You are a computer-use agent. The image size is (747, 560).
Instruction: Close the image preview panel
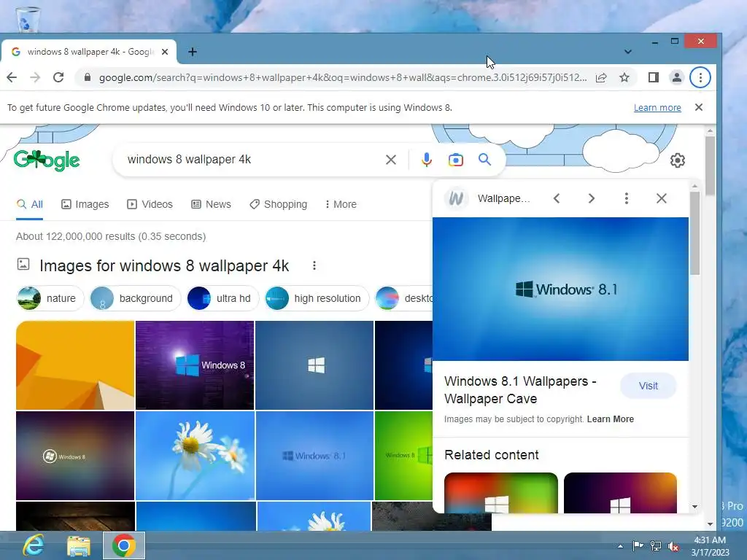point(661,198)
